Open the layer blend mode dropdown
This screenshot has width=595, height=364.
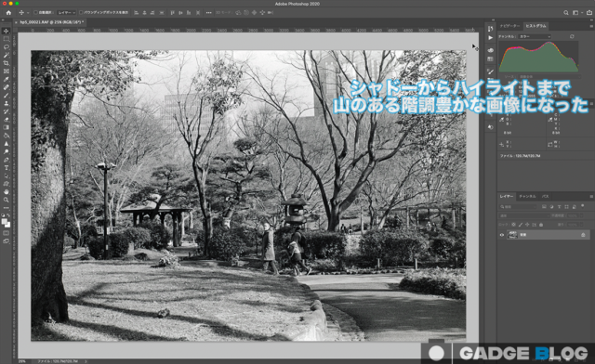pos(524,215)
